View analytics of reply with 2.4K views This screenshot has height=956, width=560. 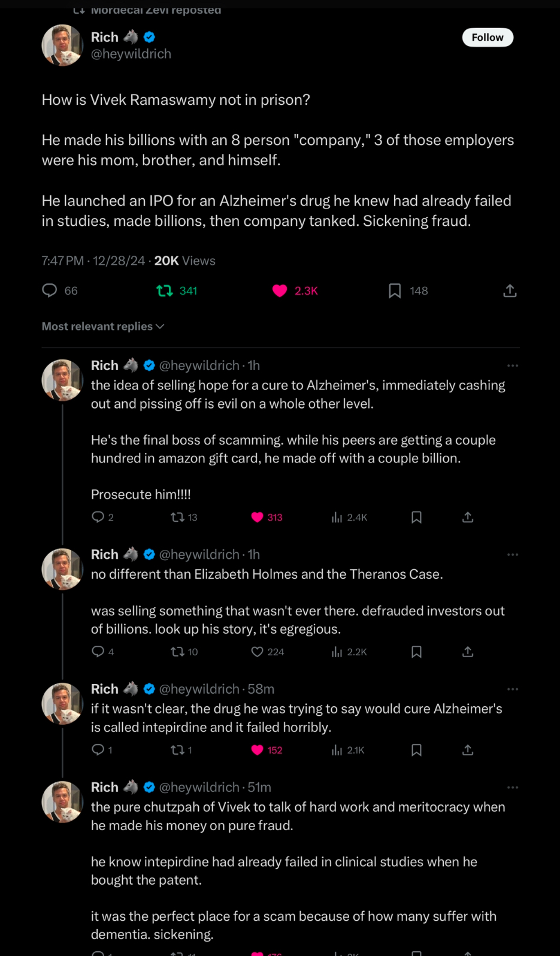[x=337, y=517]
